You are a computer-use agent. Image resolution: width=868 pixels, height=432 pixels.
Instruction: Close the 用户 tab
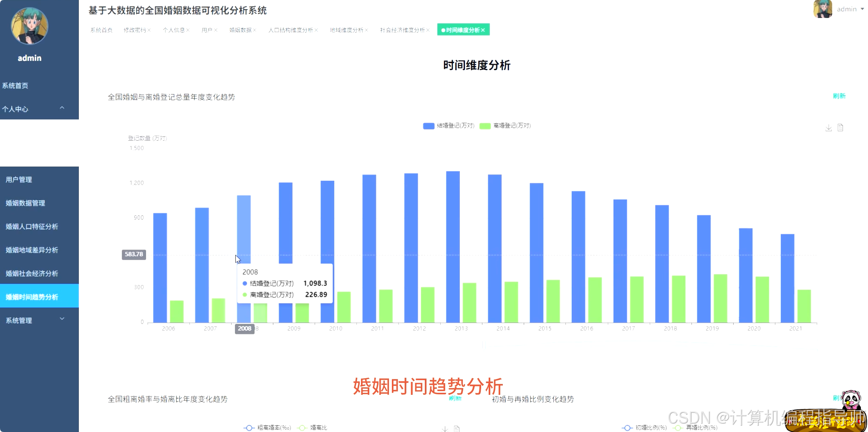pos(216,30)
